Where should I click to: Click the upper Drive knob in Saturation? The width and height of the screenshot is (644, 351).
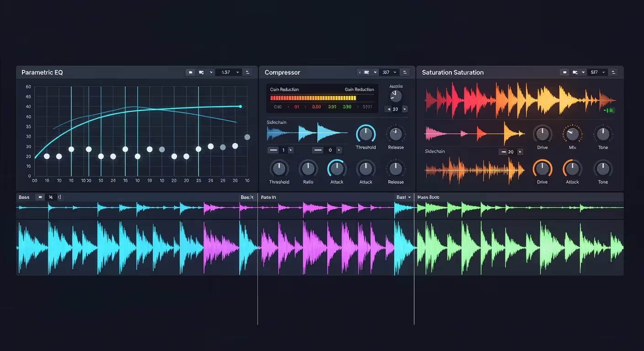(x=542, y=134)
